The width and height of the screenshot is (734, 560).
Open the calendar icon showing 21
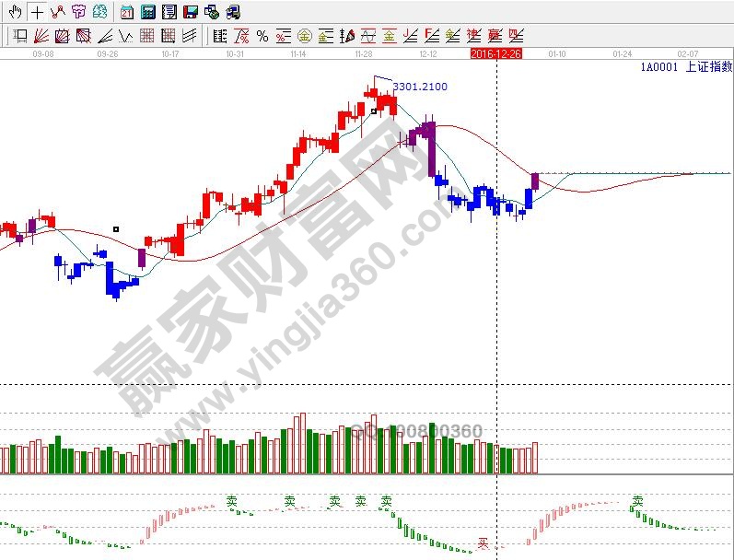tap(127, 12)
